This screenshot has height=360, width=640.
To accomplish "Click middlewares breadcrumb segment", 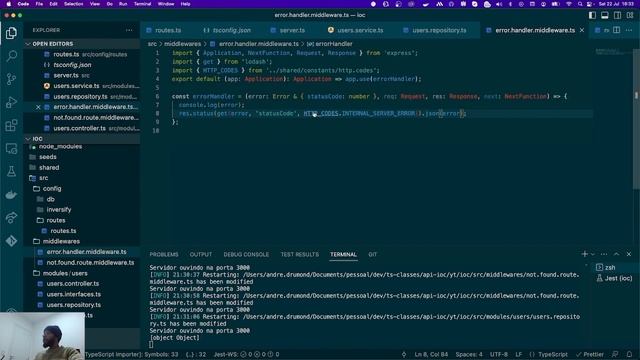I will [x=182, y=44].
